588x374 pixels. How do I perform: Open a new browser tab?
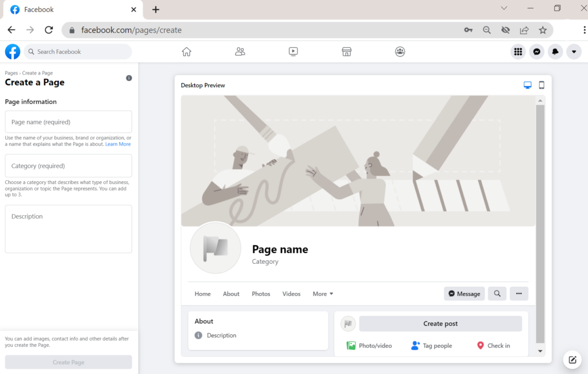tap(156, 10)
